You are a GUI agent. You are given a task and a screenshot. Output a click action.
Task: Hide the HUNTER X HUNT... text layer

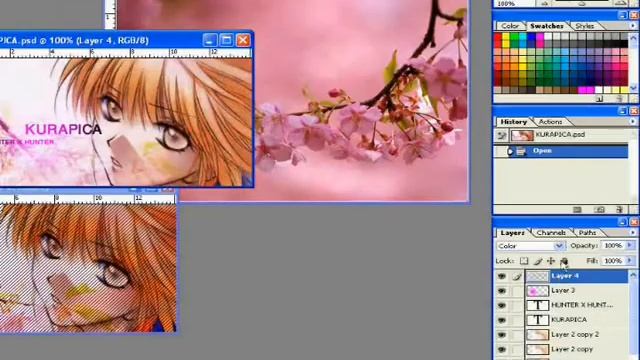pyautogui.click(x=502, y=305)
